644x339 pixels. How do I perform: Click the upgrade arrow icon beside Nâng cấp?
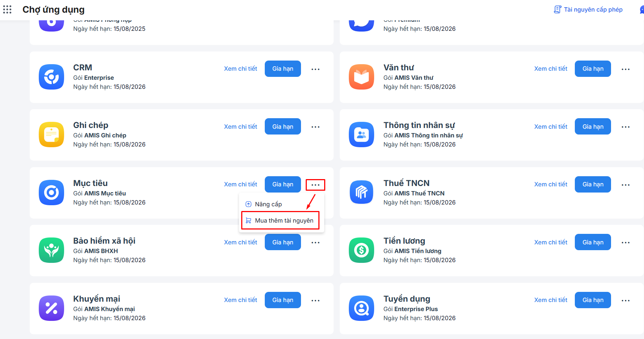coord(248,204)
